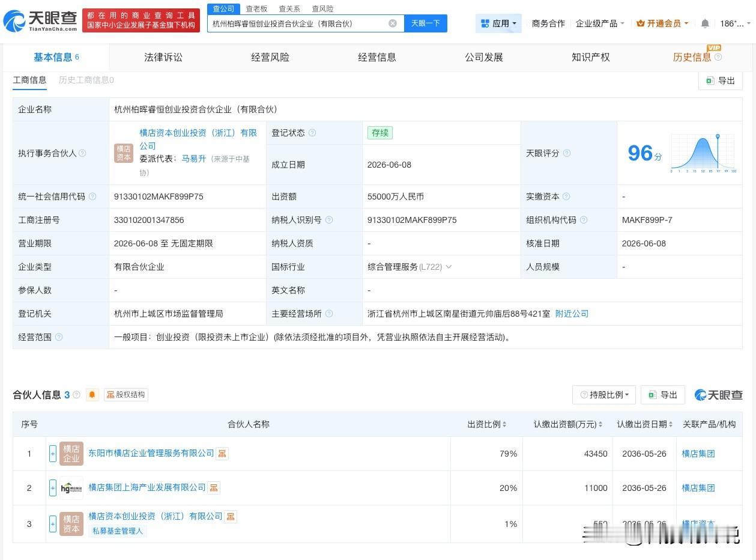756x560 pixels.
Task: Clear the search box with X icon
Action: 393,23
